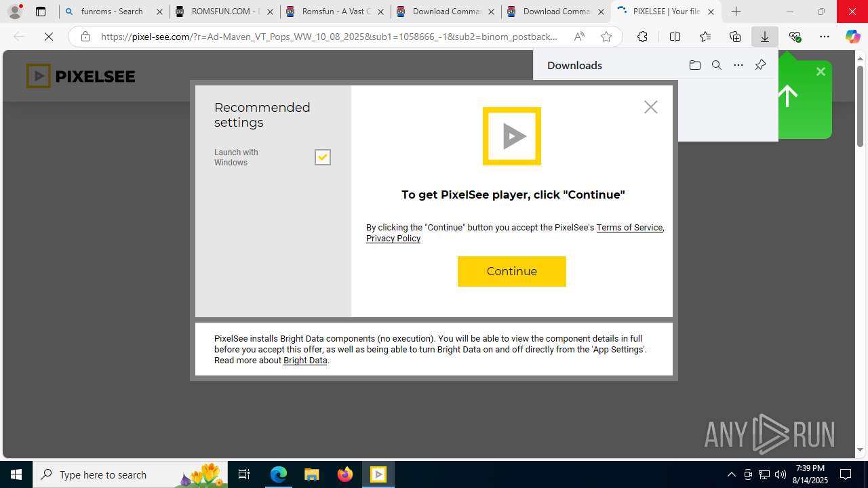Open Edge Settings and more menu

pyautogui.click(x=825, y=37)
